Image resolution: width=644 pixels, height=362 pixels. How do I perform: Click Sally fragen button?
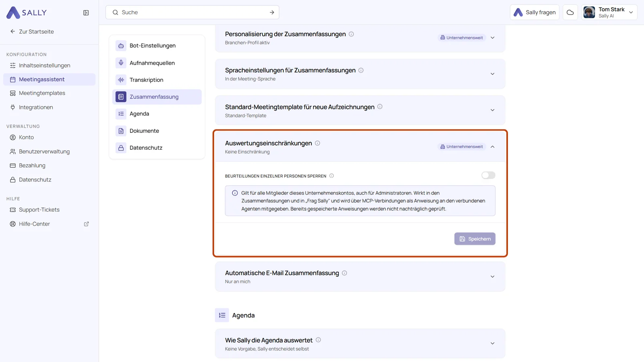pyautogui.click(x=535, y=12)
